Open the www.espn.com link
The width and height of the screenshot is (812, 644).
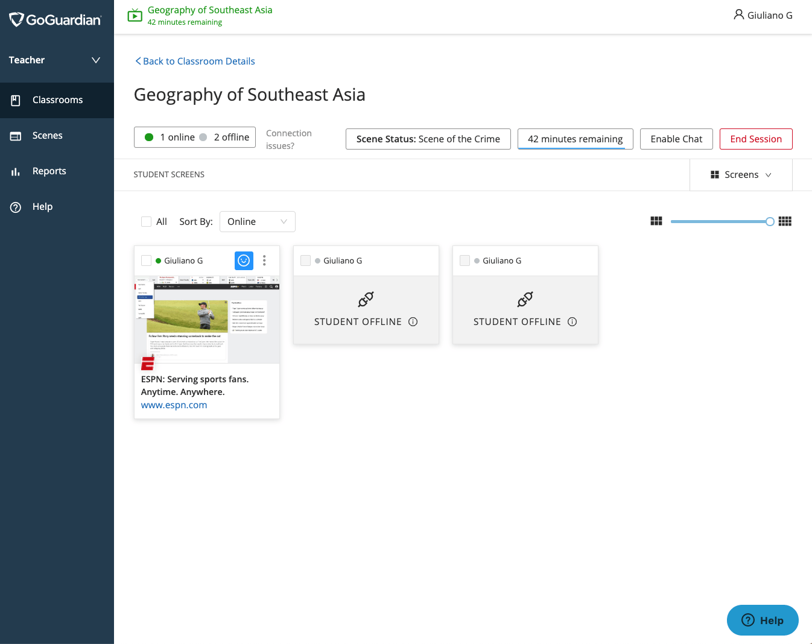pyautogui.click(x=174, y=405)
